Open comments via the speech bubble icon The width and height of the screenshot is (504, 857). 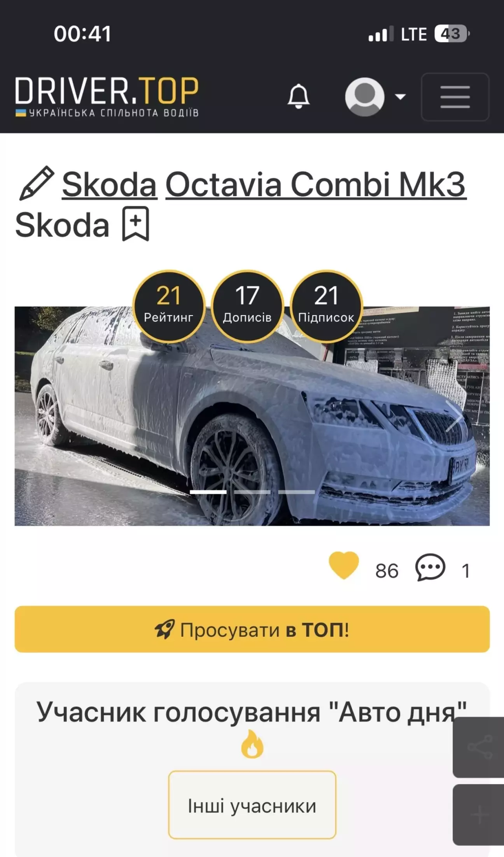click(430, 567)
